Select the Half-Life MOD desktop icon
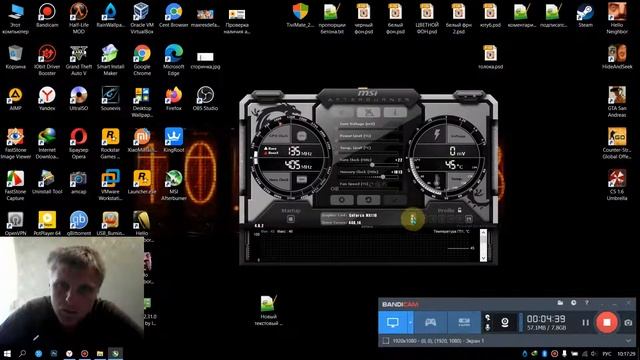Viewport: 640px width, 360px height. click(78, 18)
